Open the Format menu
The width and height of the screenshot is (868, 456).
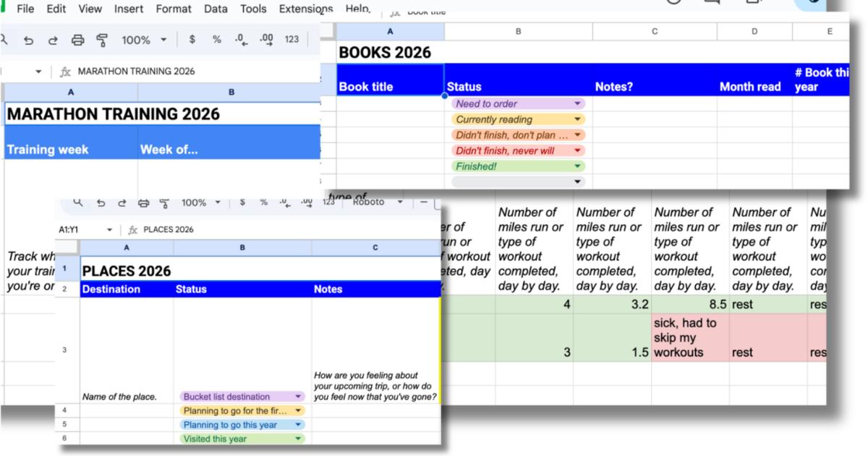[x=174, y=9]
